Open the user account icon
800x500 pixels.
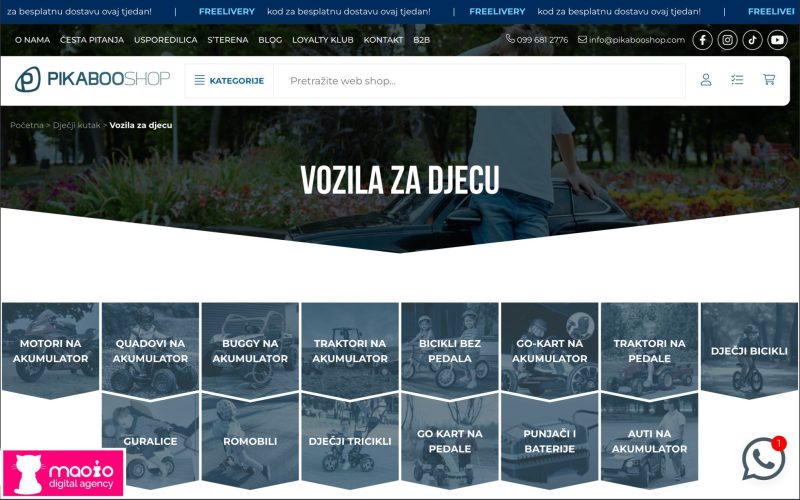[706, 80]
